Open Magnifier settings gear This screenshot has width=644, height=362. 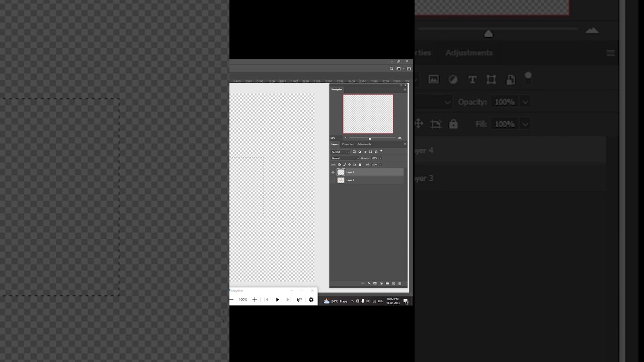[311, 300]
